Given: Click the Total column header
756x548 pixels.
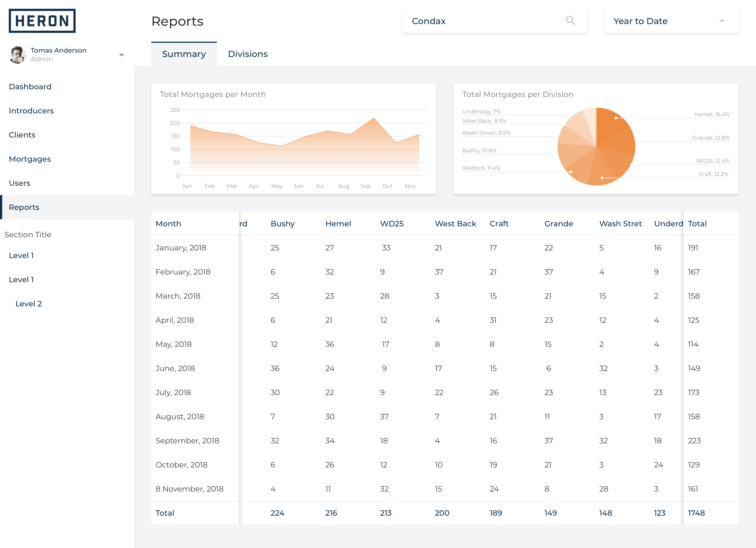Looking at the screenshot, I should coord(697,224).
